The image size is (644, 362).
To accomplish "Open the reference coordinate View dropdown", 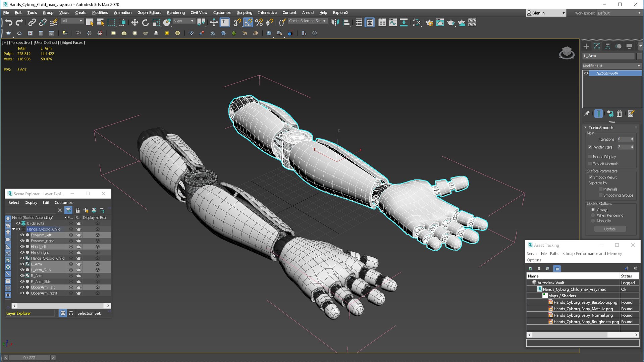I will point(183,21).
